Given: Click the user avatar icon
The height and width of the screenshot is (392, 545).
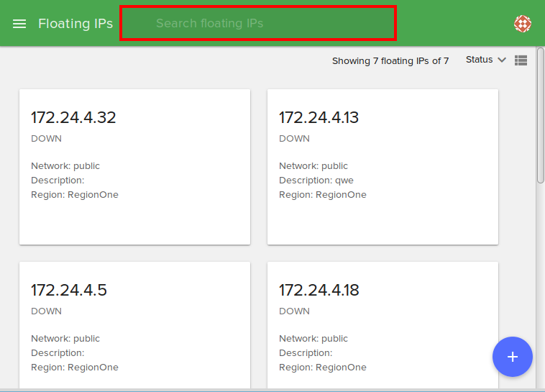Looking at the screenshot, I should coord(523,24).
